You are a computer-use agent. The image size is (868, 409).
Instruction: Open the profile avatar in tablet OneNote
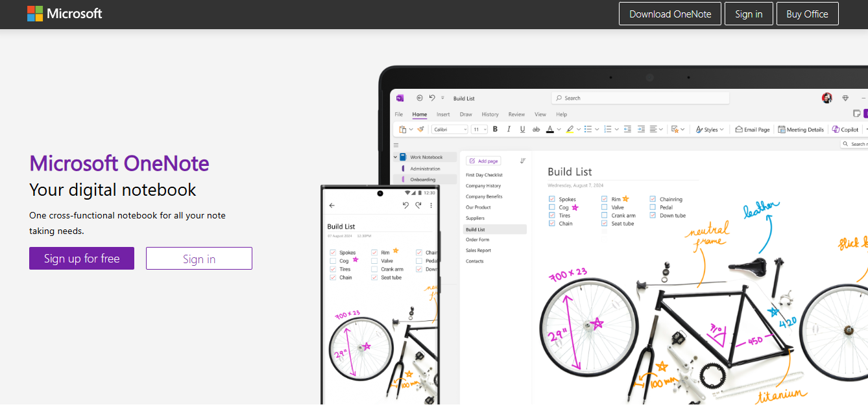827,98
